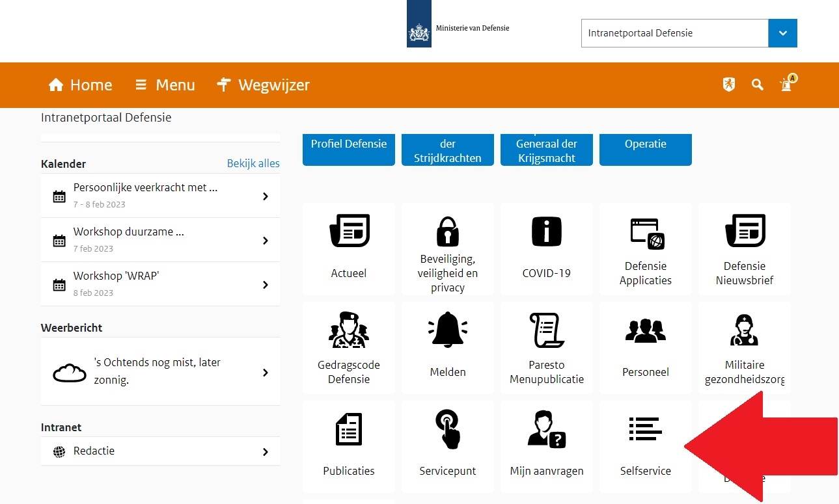Open Militaire gezondheidszorg tile
839x504 pixels.
coord(745,347)
